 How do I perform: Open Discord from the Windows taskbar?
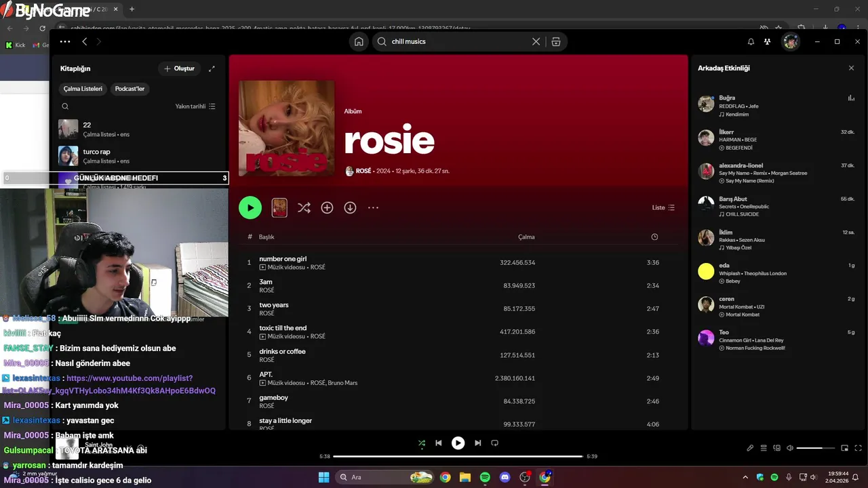(505, 477)
